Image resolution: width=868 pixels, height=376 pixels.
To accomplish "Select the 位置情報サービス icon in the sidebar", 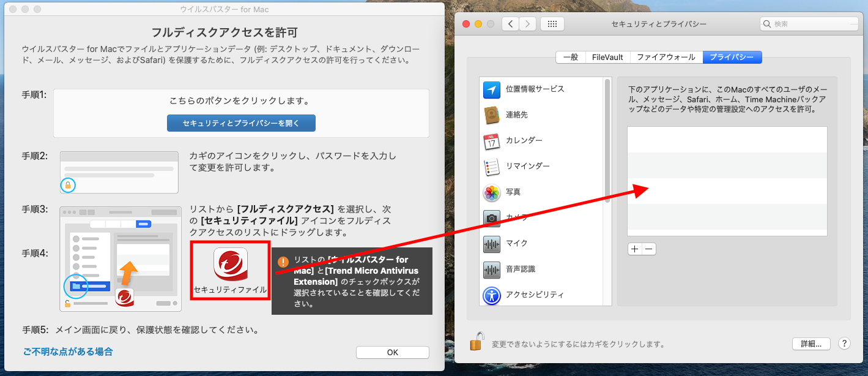I will [492, 89].
